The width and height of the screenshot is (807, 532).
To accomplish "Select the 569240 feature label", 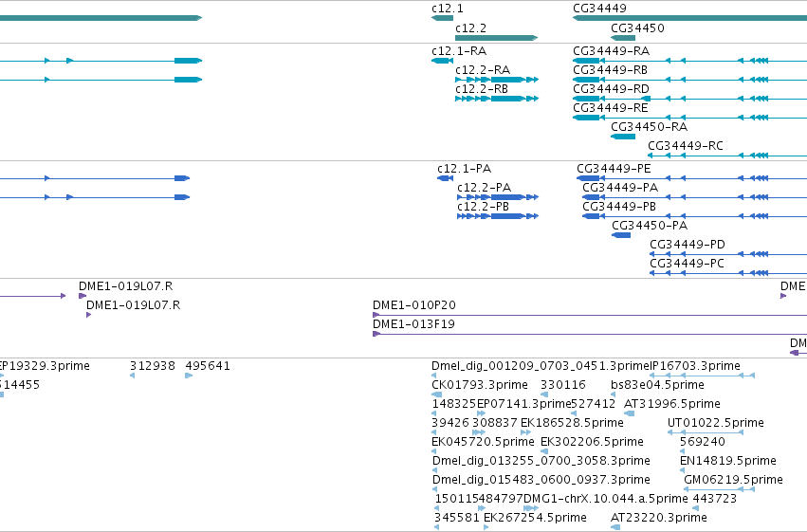I will 703,443.
